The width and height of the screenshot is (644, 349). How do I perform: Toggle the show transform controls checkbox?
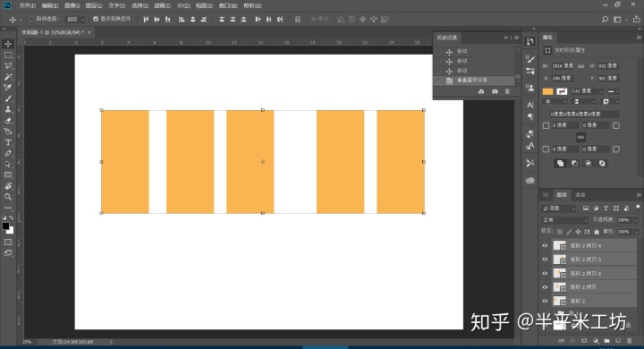96,19
